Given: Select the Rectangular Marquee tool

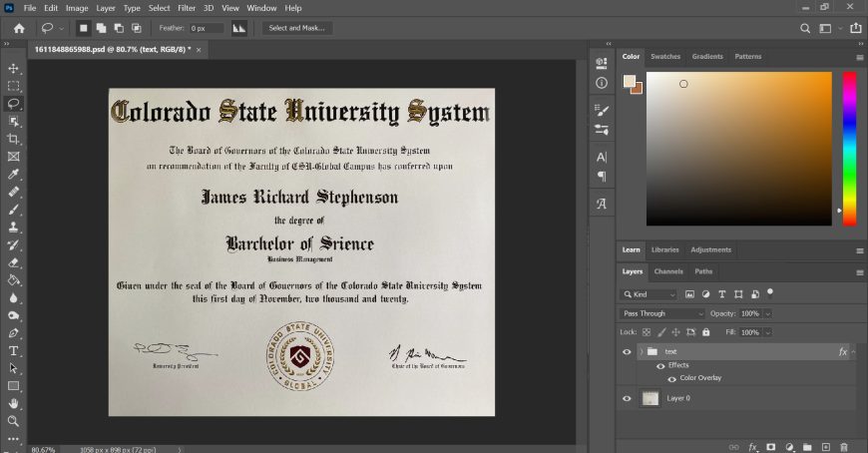Looking at the screenshot, I should [13, 86].
